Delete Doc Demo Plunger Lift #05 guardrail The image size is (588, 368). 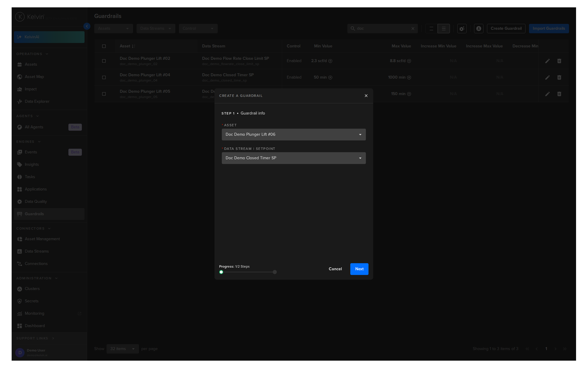click(x=559, y=94)
